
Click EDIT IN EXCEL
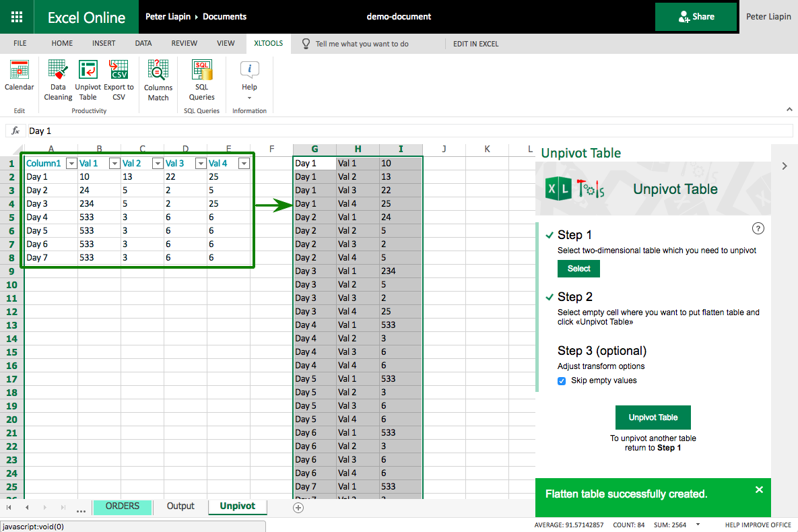[x=476, y=44]
